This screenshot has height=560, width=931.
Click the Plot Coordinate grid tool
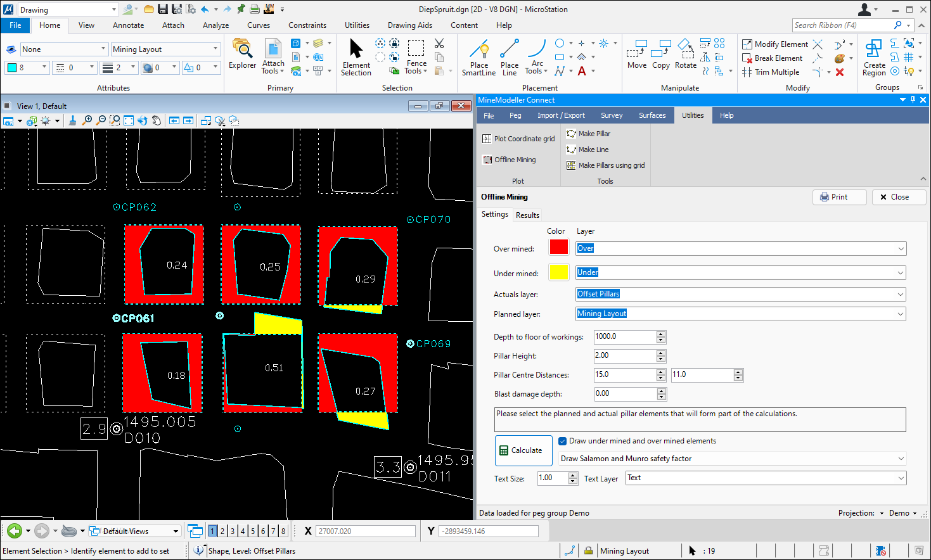click(x=518, y=139)
